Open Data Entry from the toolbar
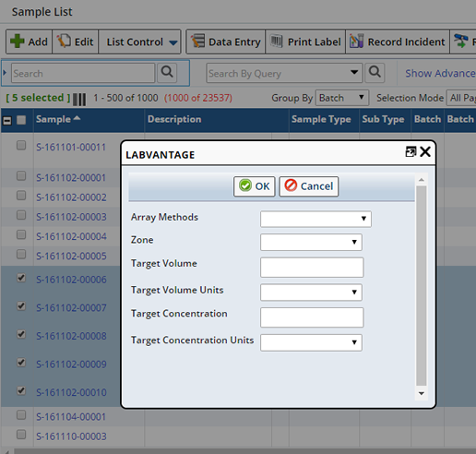The height and width of the screenshot is (454, 476). [225, 42]
